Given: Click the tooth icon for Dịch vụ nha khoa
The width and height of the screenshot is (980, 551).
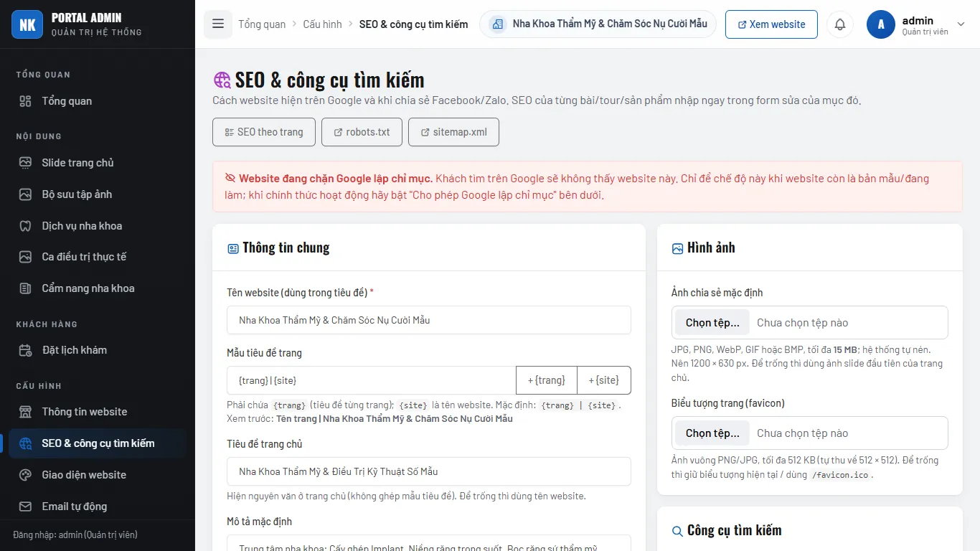Looking at the screenshot, I should pyautogui.click(x=25, y=226).
